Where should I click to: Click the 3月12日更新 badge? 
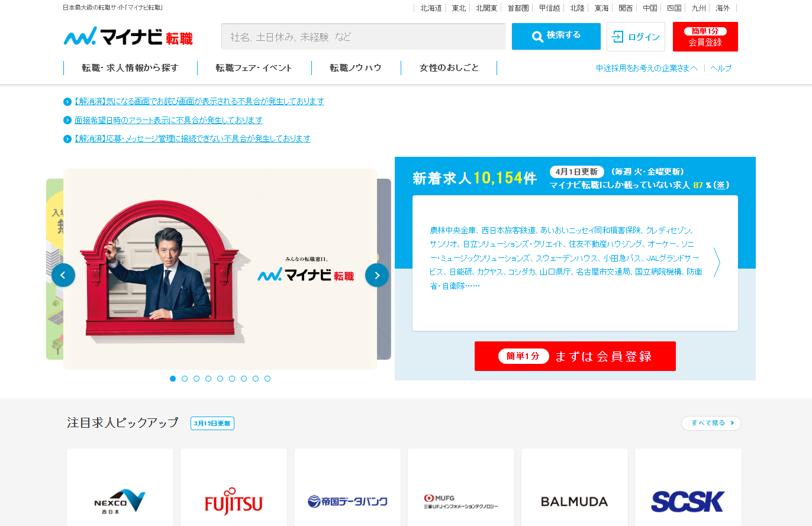[x=212, y=424]
